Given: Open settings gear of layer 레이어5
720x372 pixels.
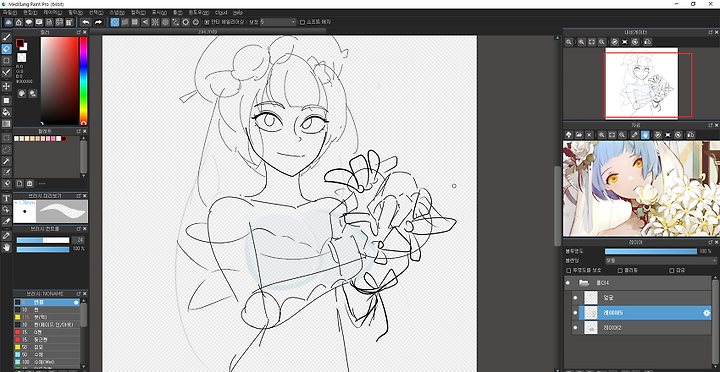Looking at the screenshot, I should click(x=707, y=313).
